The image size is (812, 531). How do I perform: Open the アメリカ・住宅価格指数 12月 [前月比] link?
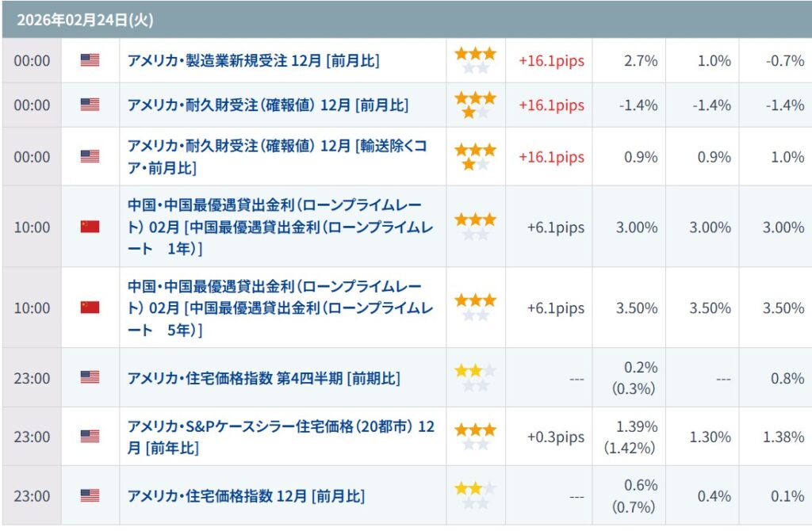(246, 496)
